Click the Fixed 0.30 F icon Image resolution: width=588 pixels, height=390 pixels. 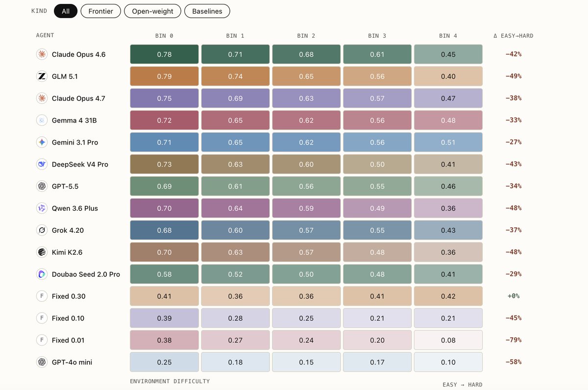pos(42,296)
